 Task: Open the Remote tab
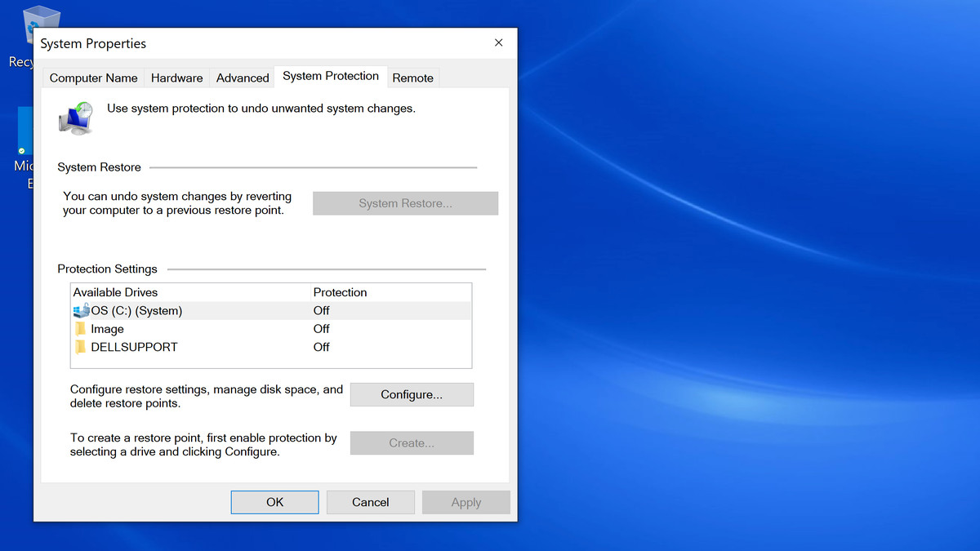coord(412,78)
